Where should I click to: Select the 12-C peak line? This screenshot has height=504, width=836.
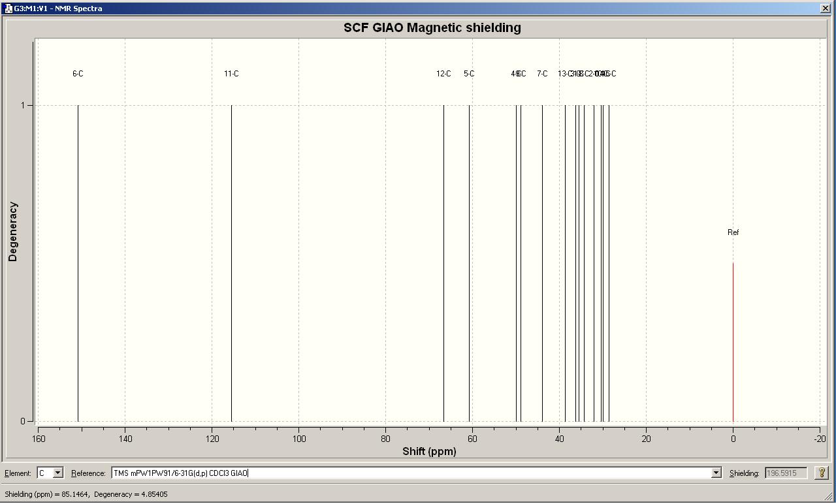(443, 263)
